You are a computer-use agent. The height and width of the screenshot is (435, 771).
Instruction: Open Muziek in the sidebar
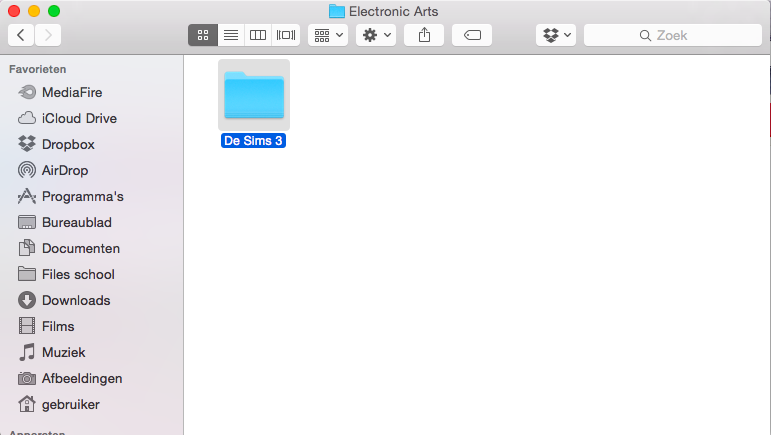click(52, 353)
